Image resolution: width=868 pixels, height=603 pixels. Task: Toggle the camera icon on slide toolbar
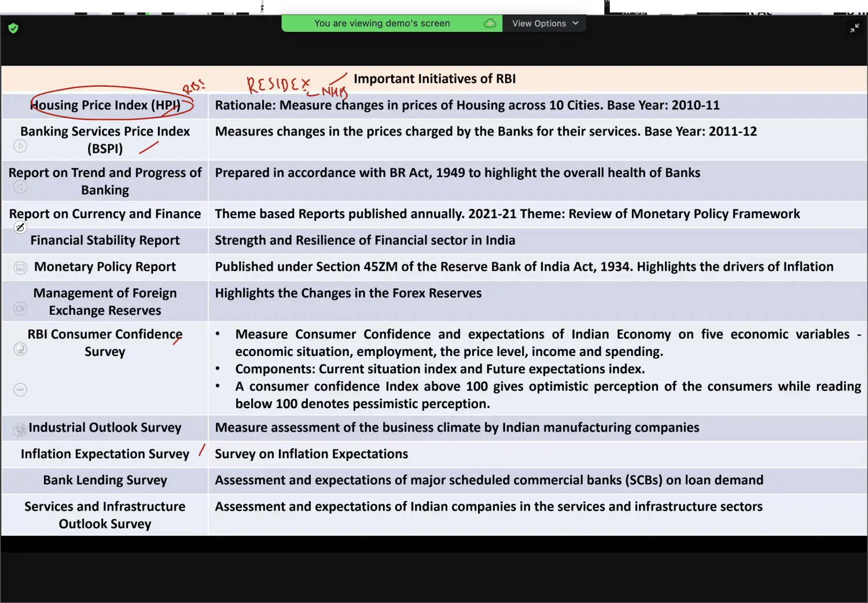20,308
